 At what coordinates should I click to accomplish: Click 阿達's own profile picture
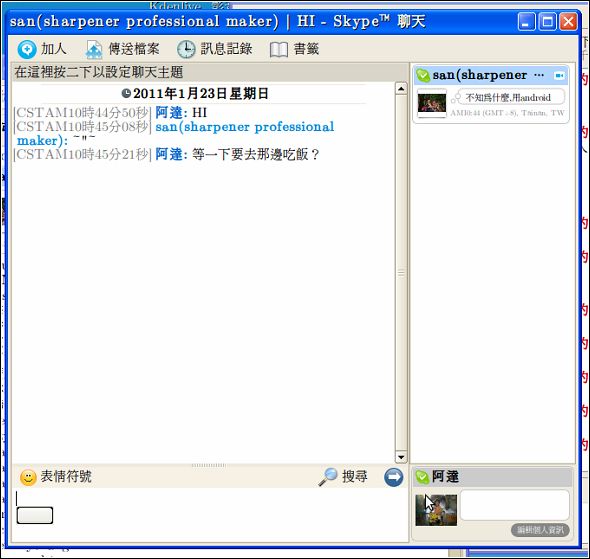(436, 510)
